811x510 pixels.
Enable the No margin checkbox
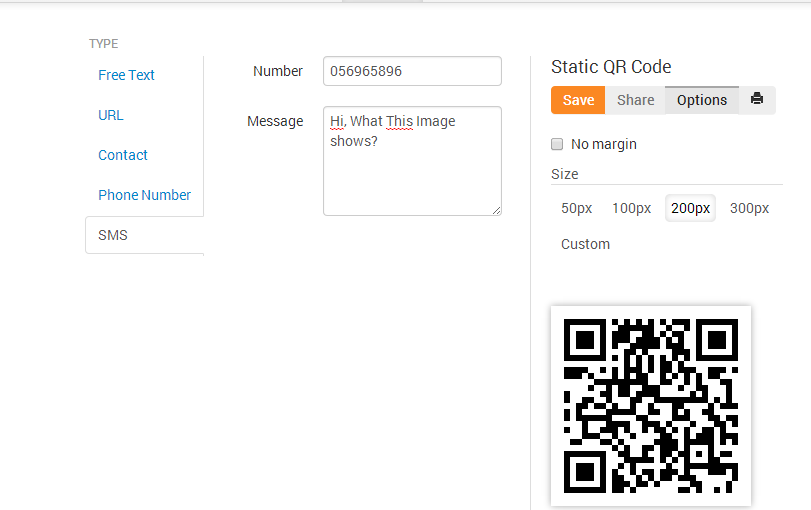tap(557, 144)
